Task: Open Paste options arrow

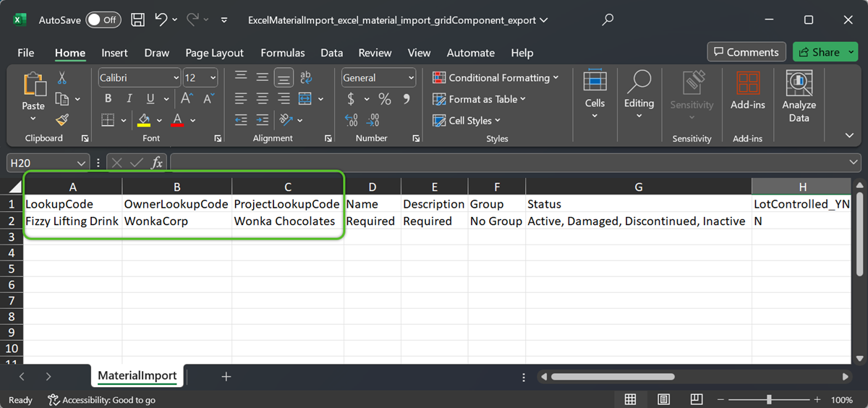Action: click(33, 117)
